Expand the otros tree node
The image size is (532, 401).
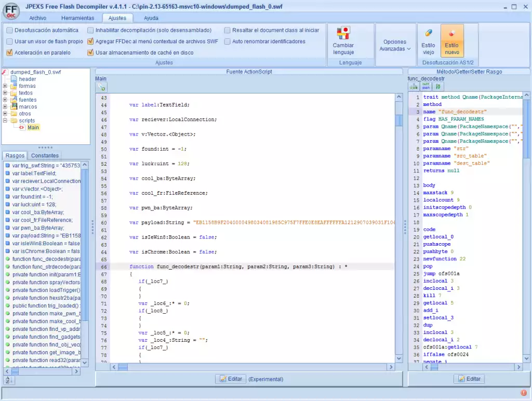click(5, 114)
